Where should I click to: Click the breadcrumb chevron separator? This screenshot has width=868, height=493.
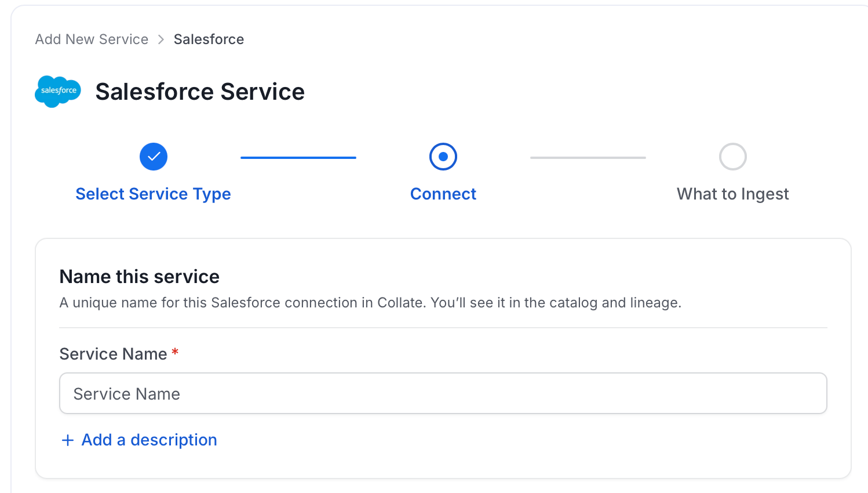pyautogui.click(x=161, y=39)
